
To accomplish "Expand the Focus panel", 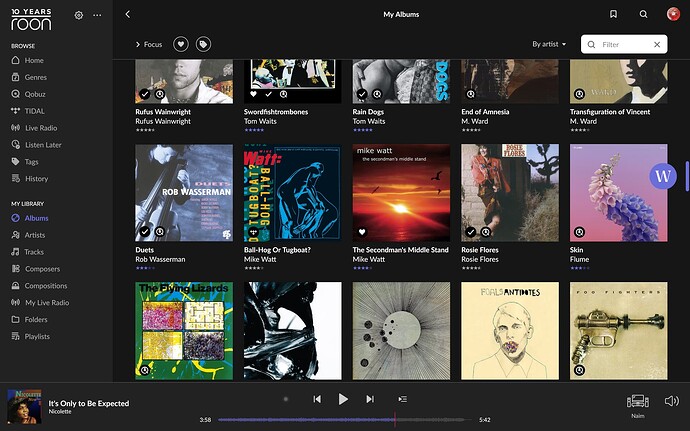I will (x=149, y=44).
